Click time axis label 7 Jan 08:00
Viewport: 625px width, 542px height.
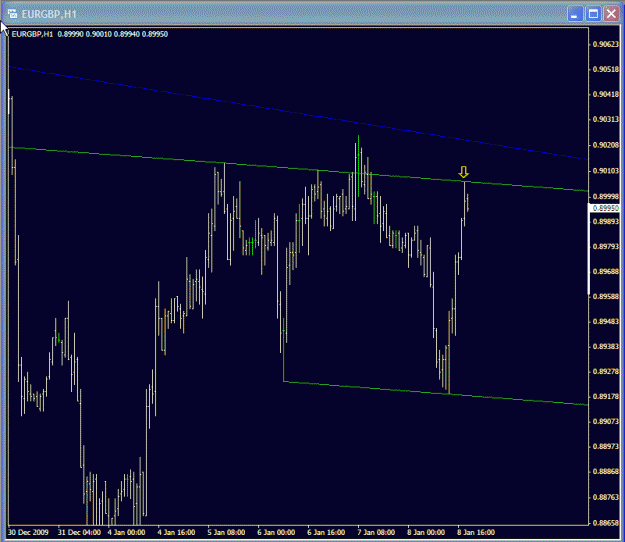click(x=376, y=532)
